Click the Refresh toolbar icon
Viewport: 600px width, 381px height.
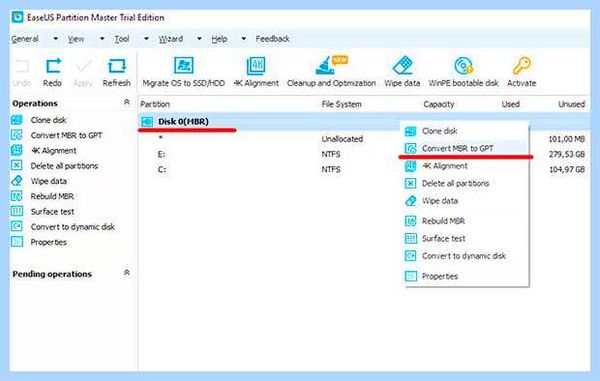click(116, 66)
